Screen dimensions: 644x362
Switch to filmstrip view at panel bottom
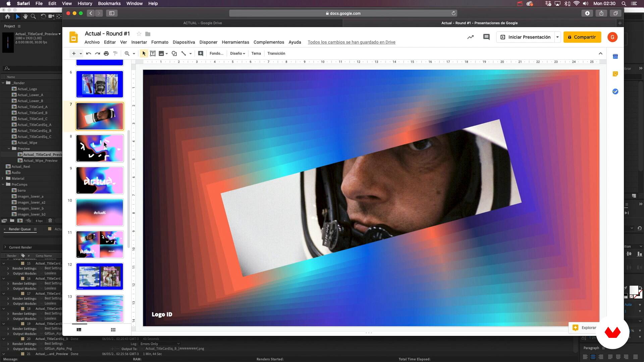79,330
